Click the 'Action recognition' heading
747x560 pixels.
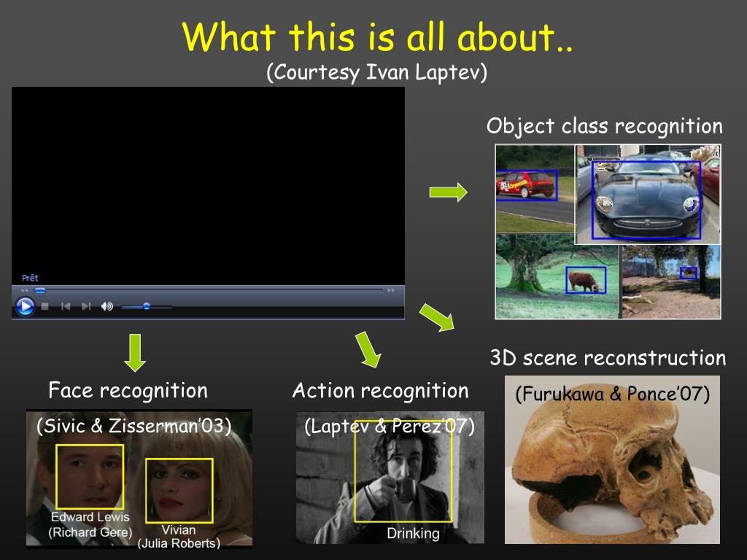point(381,391)
